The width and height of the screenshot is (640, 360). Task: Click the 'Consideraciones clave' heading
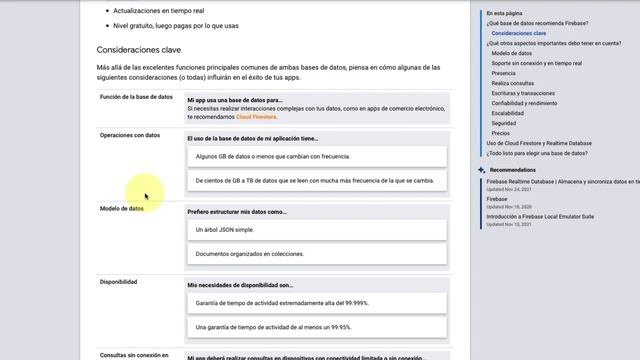139,50
